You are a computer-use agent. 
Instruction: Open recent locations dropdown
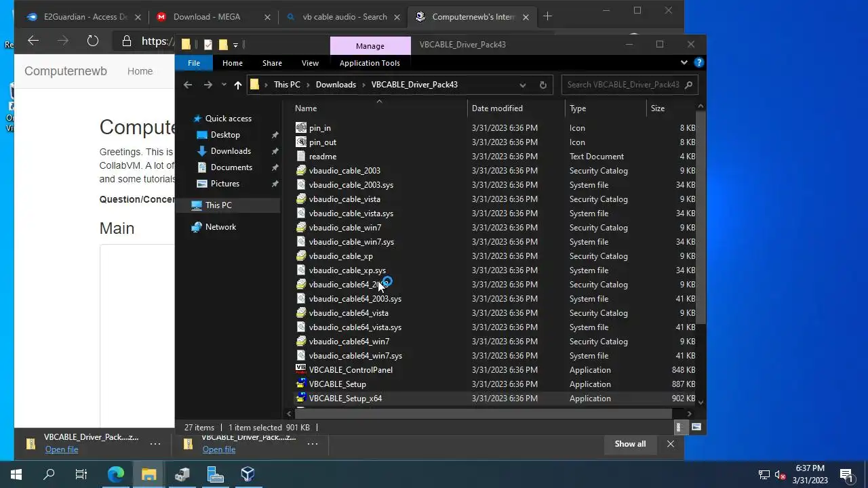click(223, 85)
